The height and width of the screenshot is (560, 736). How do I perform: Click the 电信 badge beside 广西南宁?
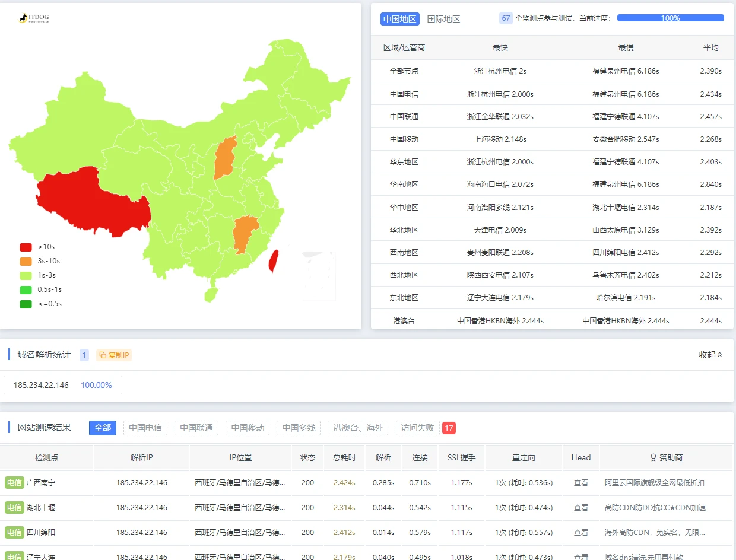(14, 483)
